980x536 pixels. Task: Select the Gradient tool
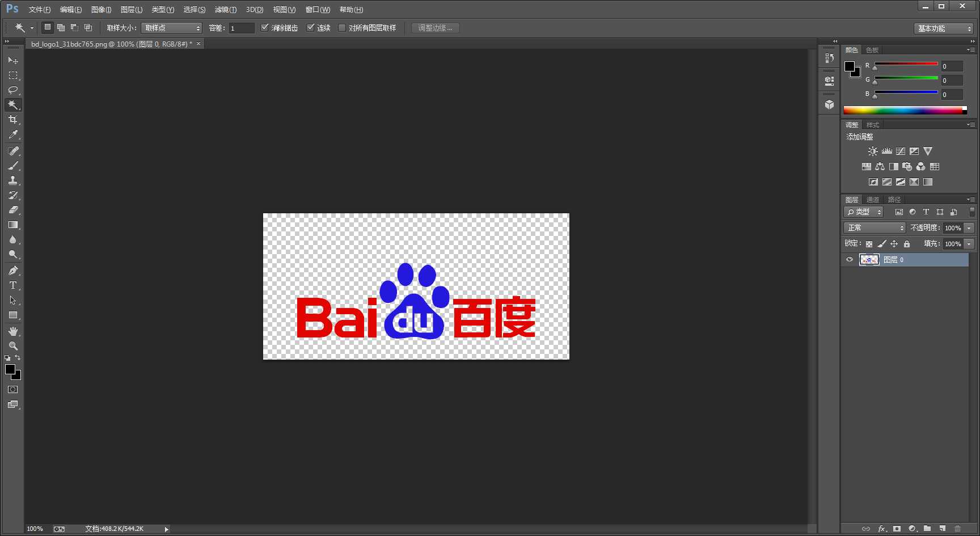(13, 225)
